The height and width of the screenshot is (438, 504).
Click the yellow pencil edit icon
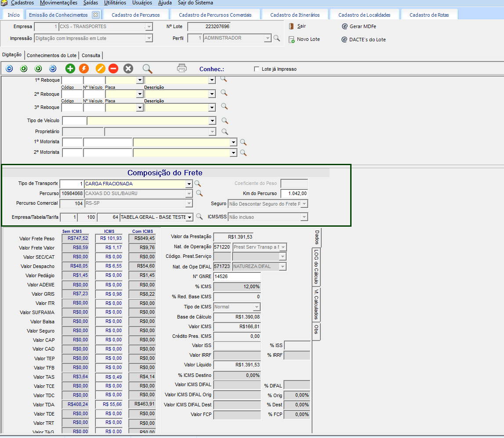[101, 69]
